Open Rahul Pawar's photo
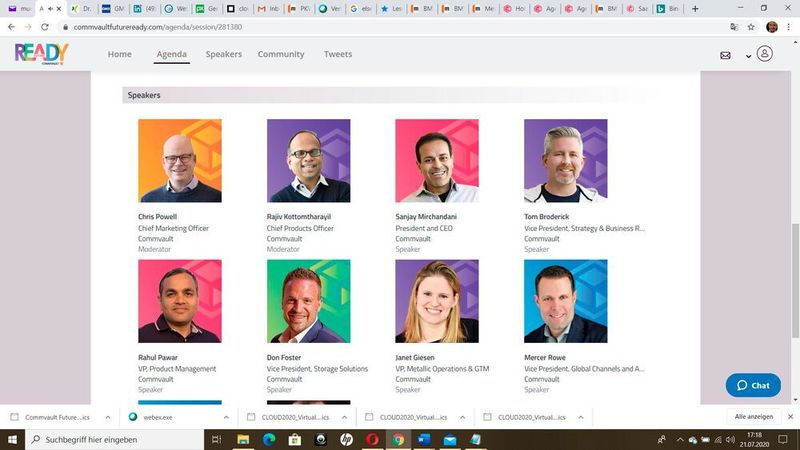 180,301
